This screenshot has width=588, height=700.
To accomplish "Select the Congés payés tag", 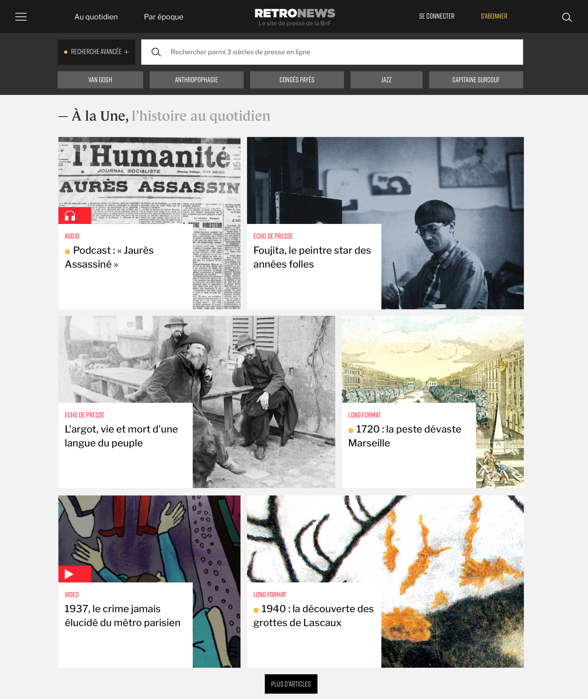I will (297, 80).
